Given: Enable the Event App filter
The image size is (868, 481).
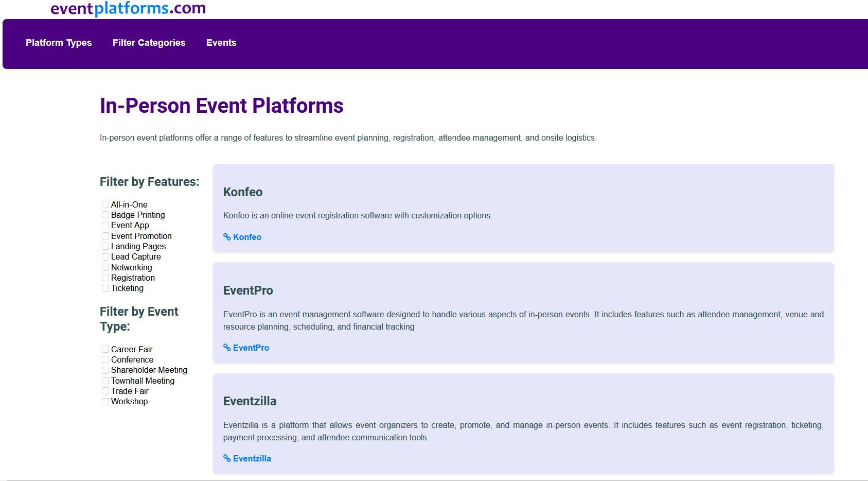Looking at the screenshot, I should coord(105,226).
